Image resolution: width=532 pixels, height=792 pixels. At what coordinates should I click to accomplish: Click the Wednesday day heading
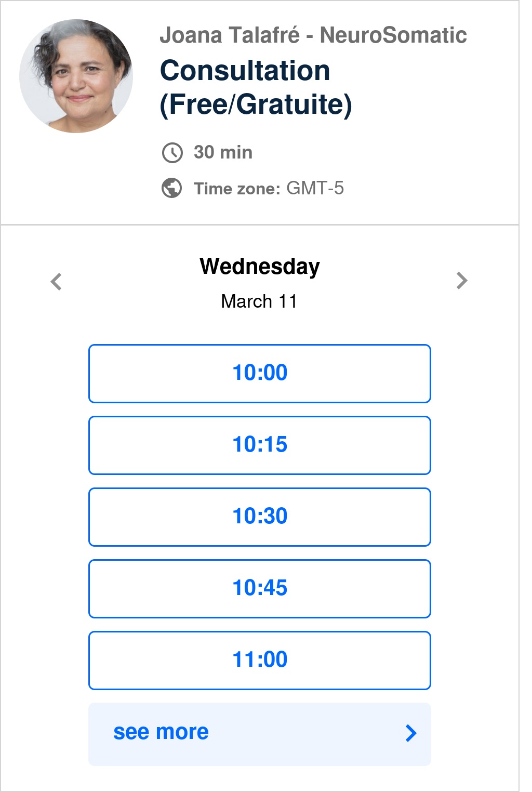tap(260, 266)
